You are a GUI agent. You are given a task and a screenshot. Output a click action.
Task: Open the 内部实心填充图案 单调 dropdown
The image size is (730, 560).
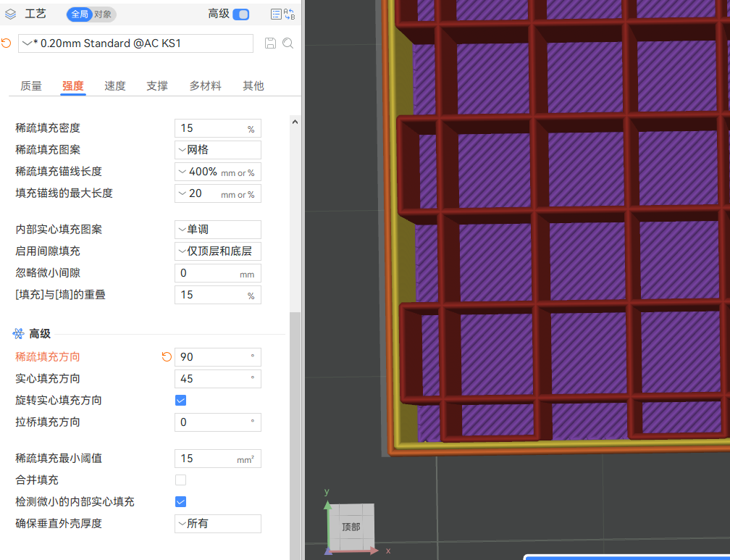(x=218, y=230)
